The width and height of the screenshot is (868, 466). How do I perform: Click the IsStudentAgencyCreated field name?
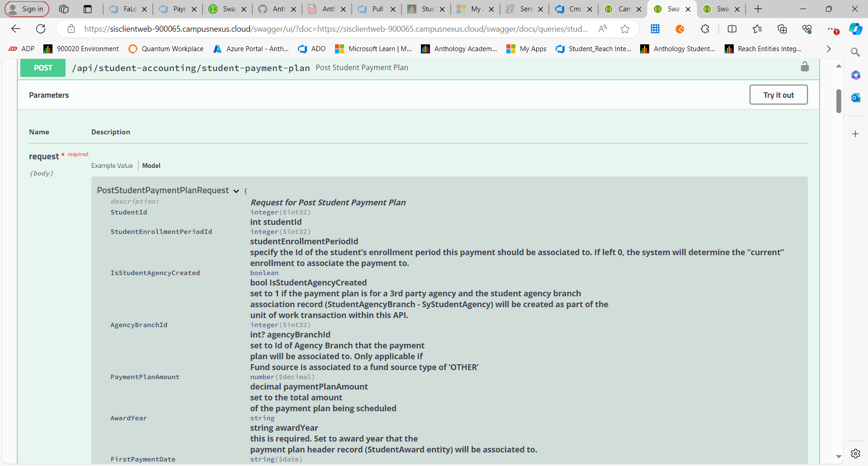pos(155,273)
